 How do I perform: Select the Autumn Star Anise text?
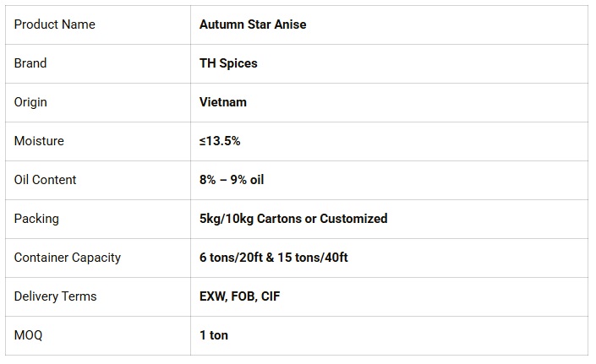pyautogui.click(x=253, y=24)
